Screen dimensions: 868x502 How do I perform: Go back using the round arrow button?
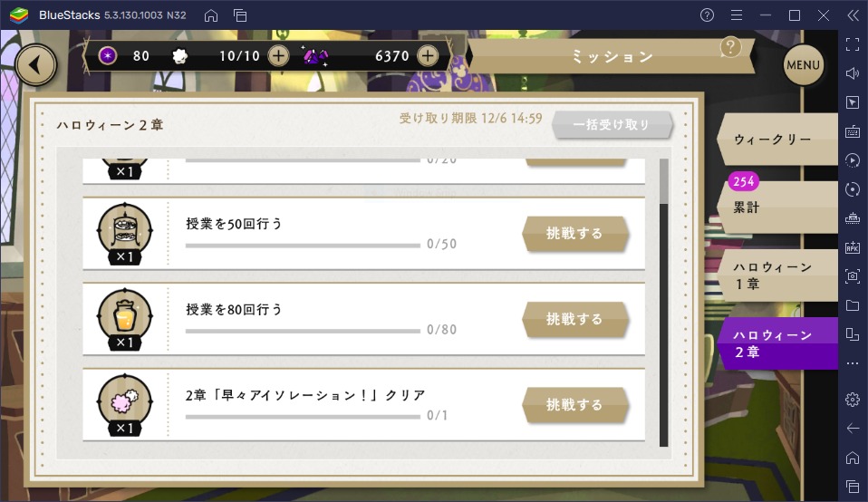pos(36,65)
